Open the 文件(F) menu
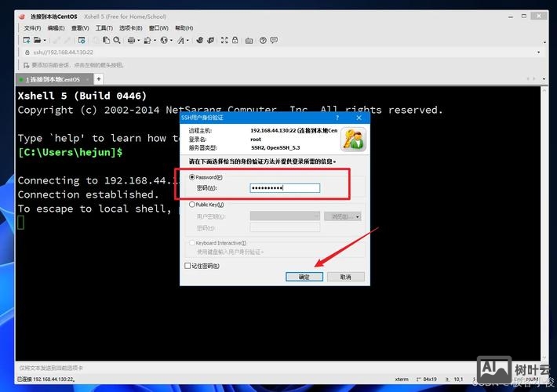The image size is (557, 392). 32,28
